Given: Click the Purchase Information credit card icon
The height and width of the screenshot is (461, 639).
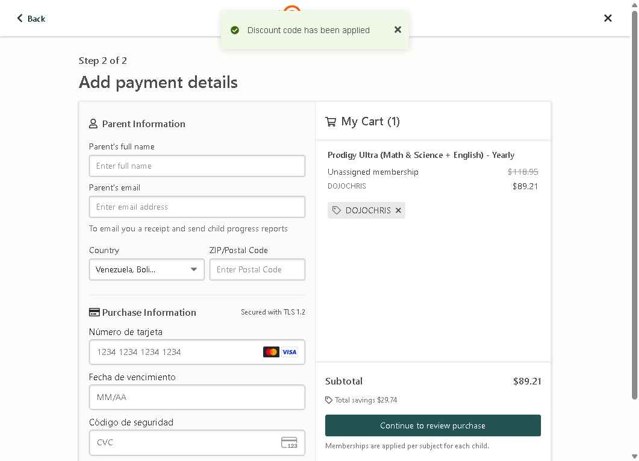Looking at the screenshot, I should pos(94,312).
